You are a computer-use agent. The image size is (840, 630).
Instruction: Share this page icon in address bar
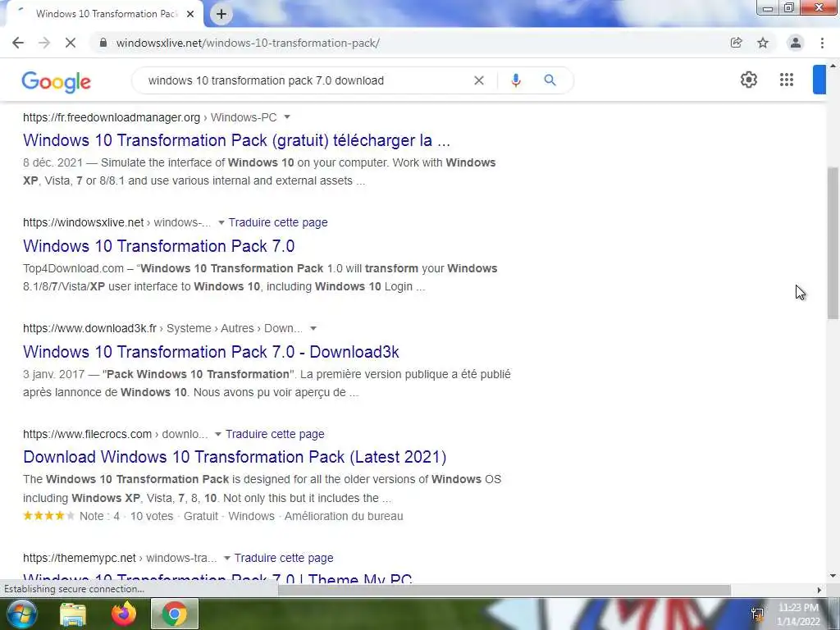click(736, 43)
